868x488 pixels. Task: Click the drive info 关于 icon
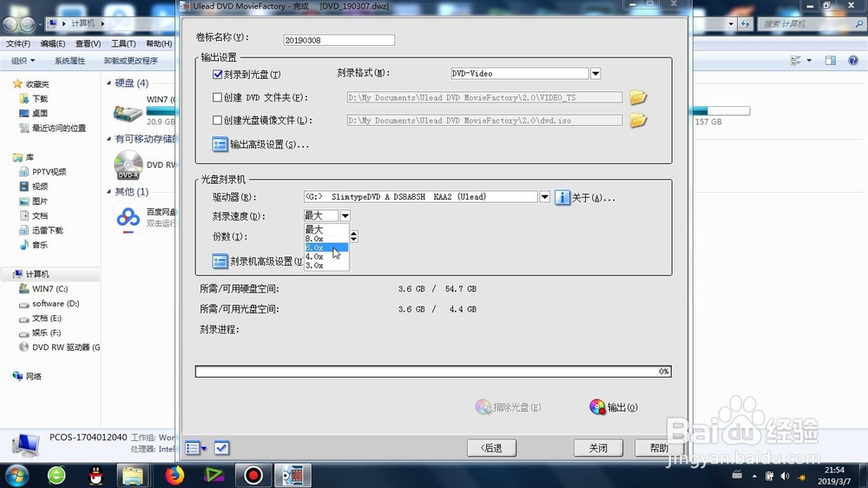pyautogui.click(x=562, y=197)
